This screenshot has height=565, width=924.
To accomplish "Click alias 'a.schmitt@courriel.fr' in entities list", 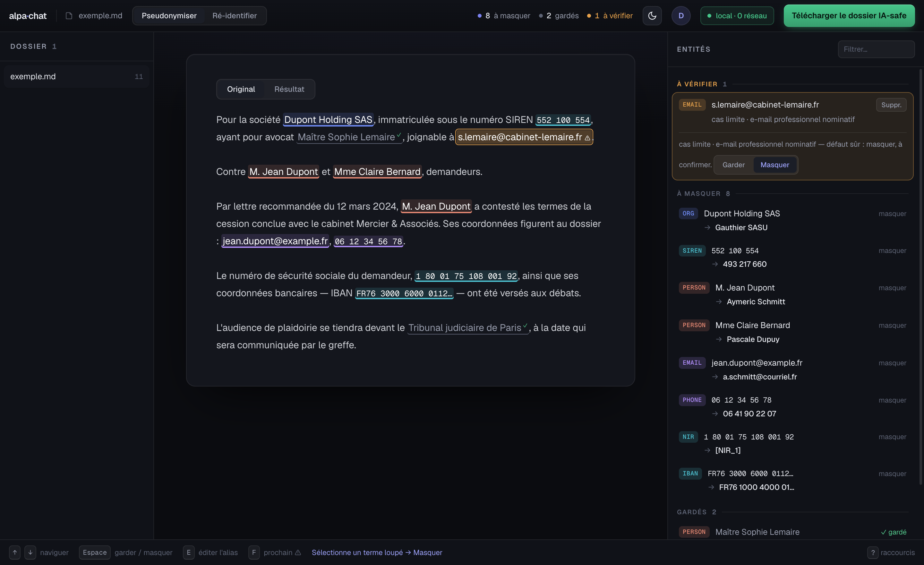I will point(760,377).
